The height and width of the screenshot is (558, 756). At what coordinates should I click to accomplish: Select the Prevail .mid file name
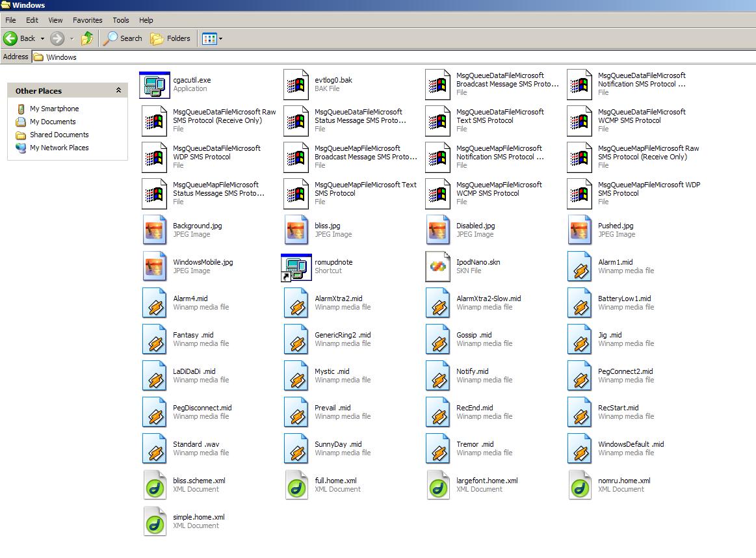click(x=333, y=408)
